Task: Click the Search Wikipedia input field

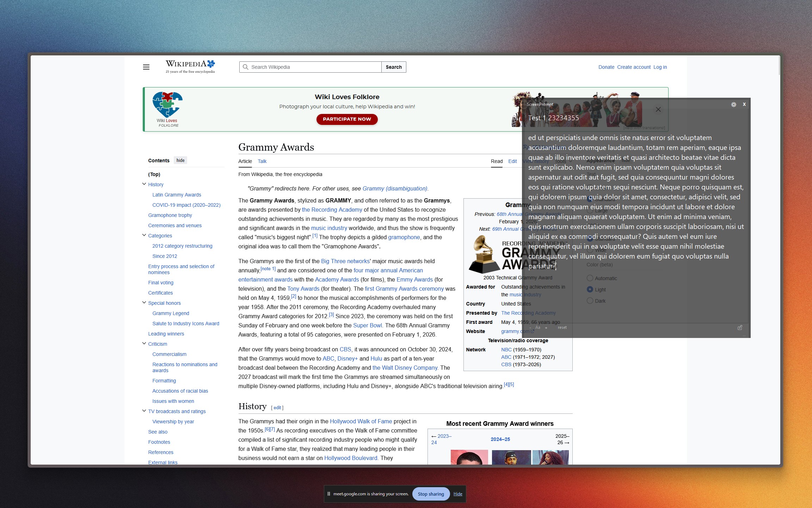Action: (314, 67)
